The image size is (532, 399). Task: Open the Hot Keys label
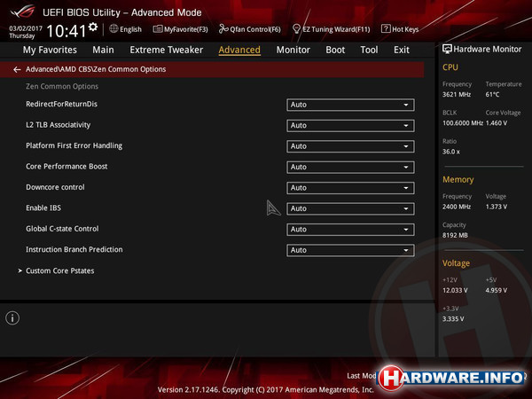pos(405,29)
